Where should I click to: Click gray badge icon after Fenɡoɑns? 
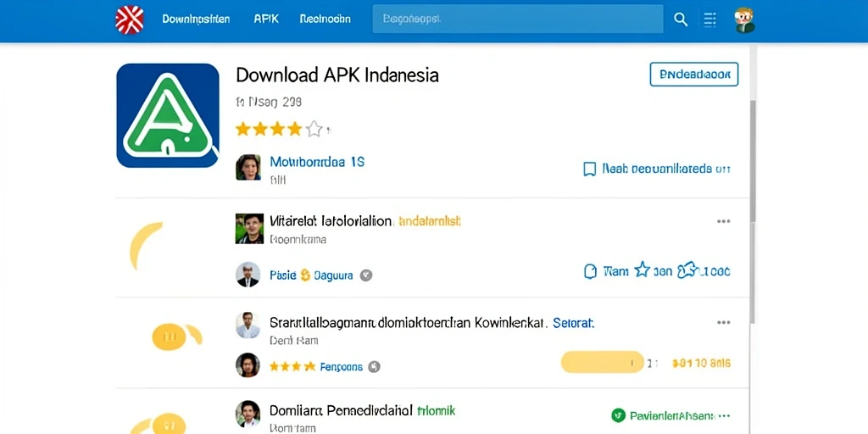(374, 366)
